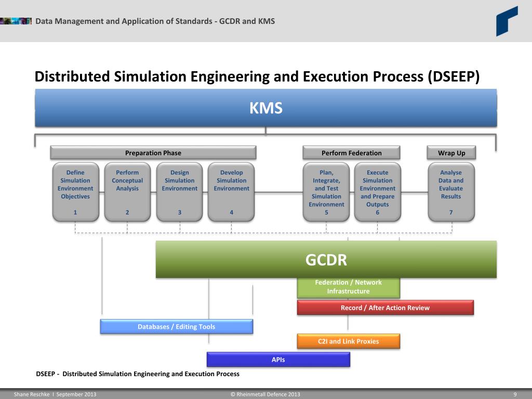This screenshot has width=532, height=399.
Task: Click the Wrap Up header box
Action: pyautogui.click(x=451, y=153)
